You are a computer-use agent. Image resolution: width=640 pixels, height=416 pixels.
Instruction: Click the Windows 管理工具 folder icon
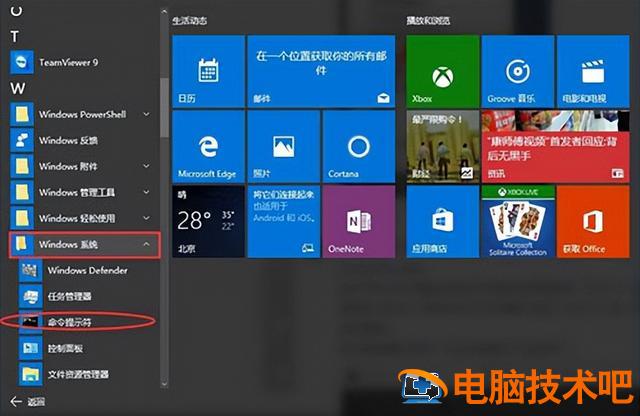point(22,192)
